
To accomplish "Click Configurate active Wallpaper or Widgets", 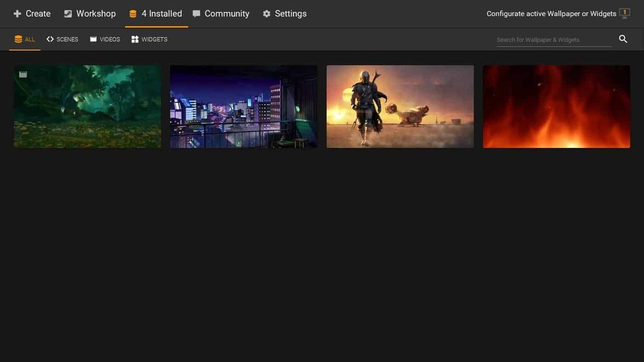I will (x=558, y=14).
